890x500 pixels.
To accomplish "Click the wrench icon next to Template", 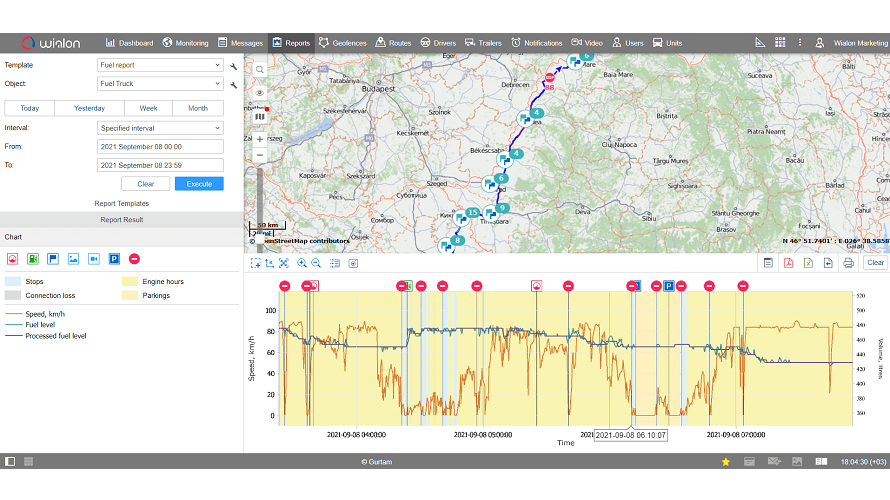I will click(x=233, y=66).
